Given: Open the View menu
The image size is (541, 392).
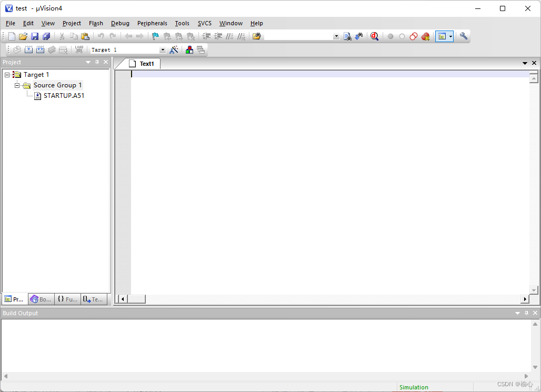Looking at the screenshot, I should [48, 23].
